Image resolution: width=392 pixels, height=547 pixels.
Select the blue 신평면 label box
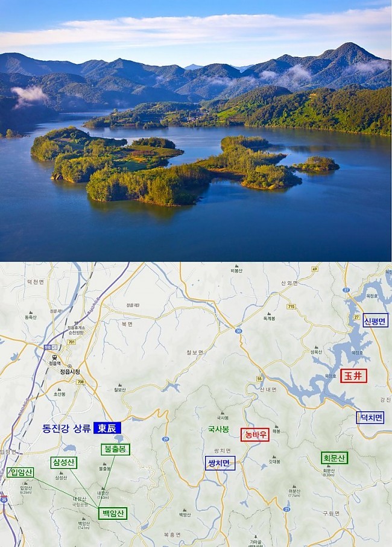tap(375, 320)
